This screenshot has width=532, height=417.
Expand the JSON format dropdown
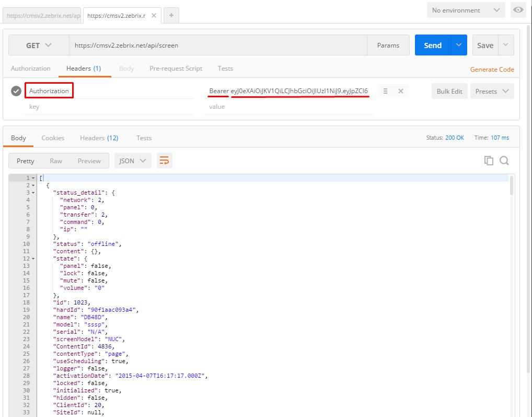[x=133, y=161]
